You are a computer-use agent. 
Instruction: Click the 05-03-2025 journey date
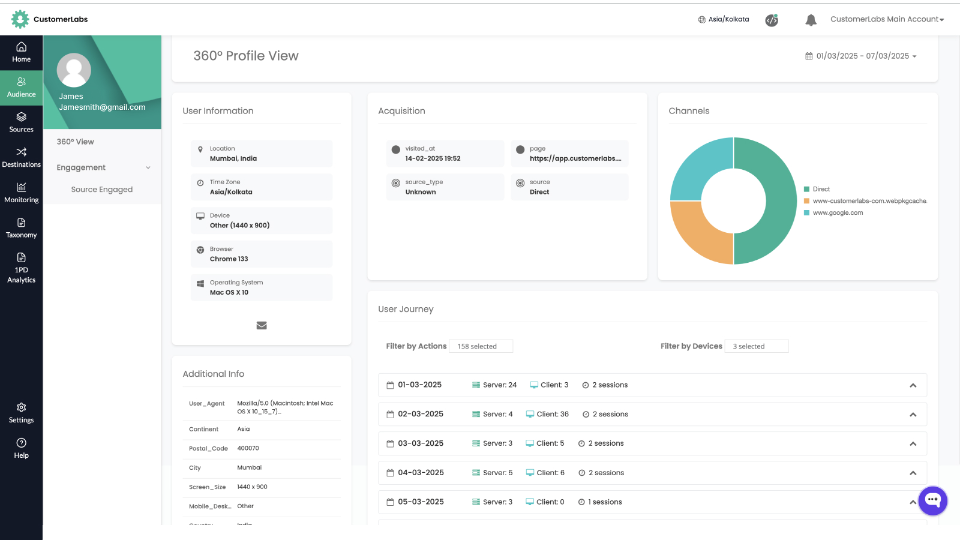tap(421, 501)
